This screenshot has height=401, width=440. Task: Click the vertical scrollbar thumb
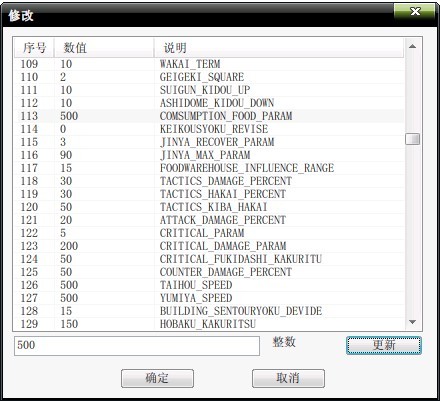coord(412,139)
